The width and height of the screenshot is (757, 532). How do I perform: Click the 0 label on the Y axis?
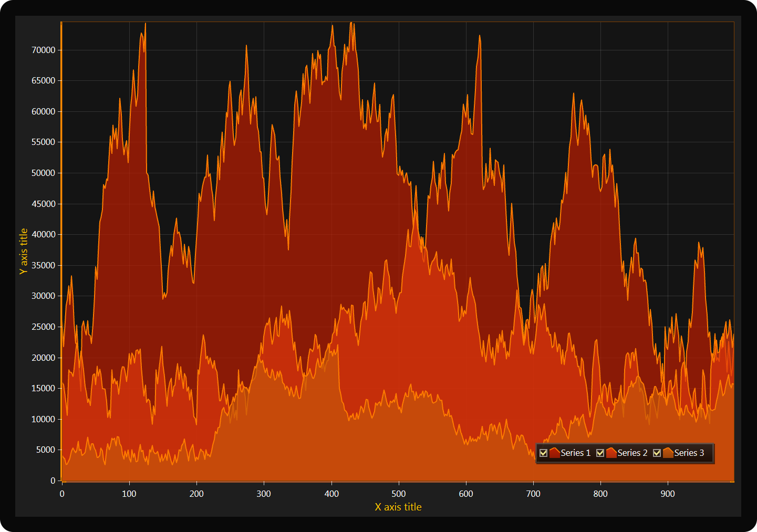[x=53, y=481]
